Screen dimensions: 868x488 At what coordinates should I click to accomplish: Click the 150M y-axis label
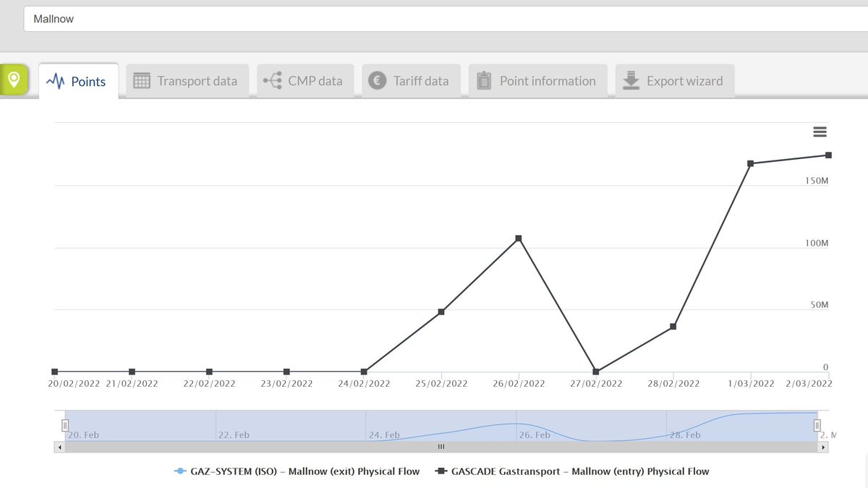click(x=816, y=180)
